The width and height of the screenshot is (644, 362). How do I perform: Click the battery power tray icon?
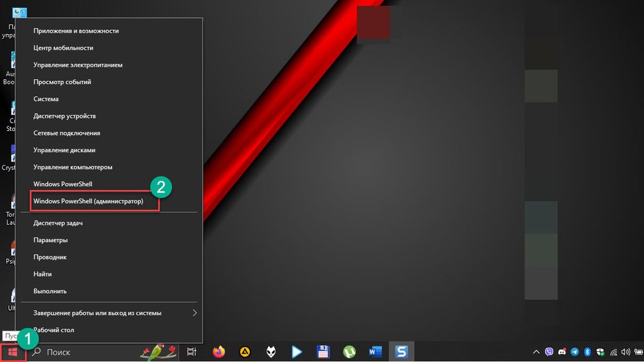(x=639, y=352)
